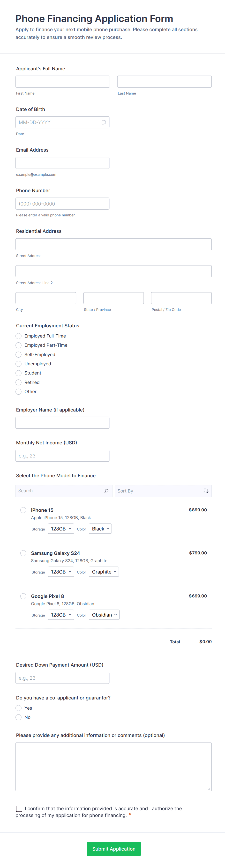Check the accuracy confirmation checkbox
Viewport: 225px width, 868px height.
(x=19, y=808)
